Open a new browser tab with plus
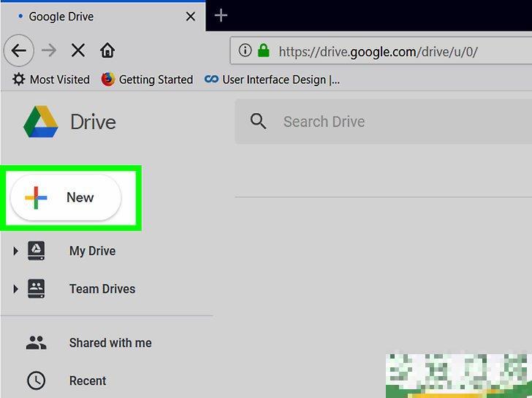The image size is (532, 398). click(221, 15)
